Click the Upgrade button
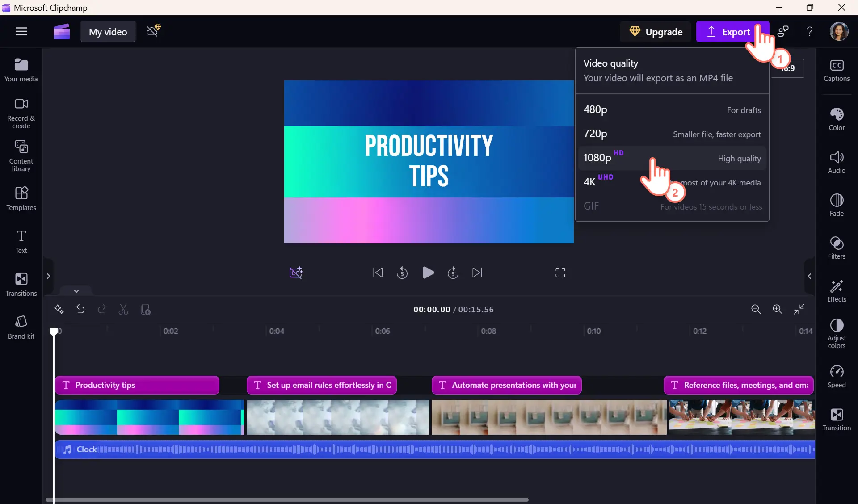This screenshot has height=504, width=858. tap(656, 32)
